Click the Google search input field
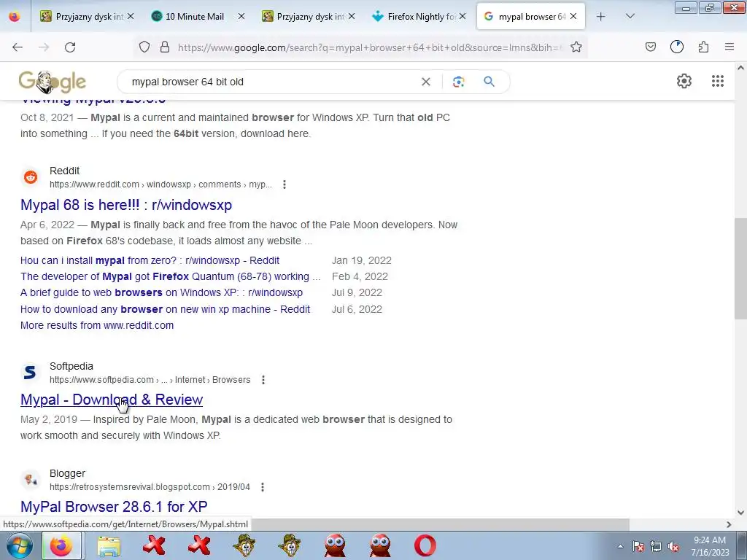The height and width of the screenshot is (560, 747). click(x=271, y=82)
